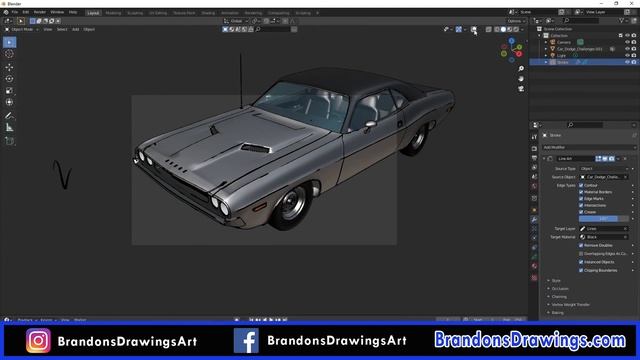Image resolution: width=640 pixels, height=360 pixels.
Task: Switch to the Sculpting workspace tab
Action: (135, 13)
